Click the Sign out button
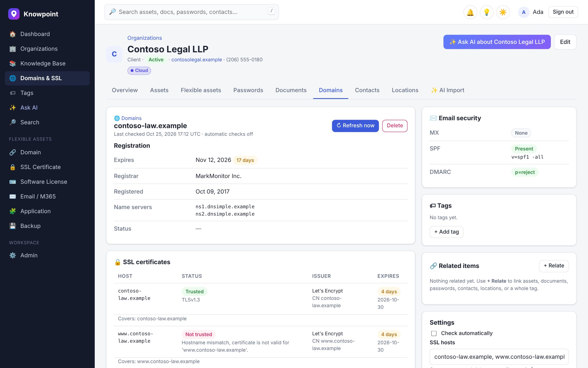 pos(563,12)
